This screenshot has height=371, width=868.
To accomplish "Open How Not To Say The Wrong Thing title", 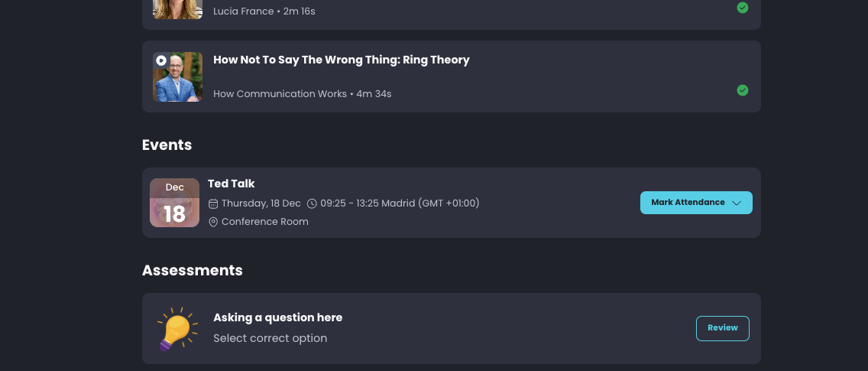I will [x=341, y=60].
